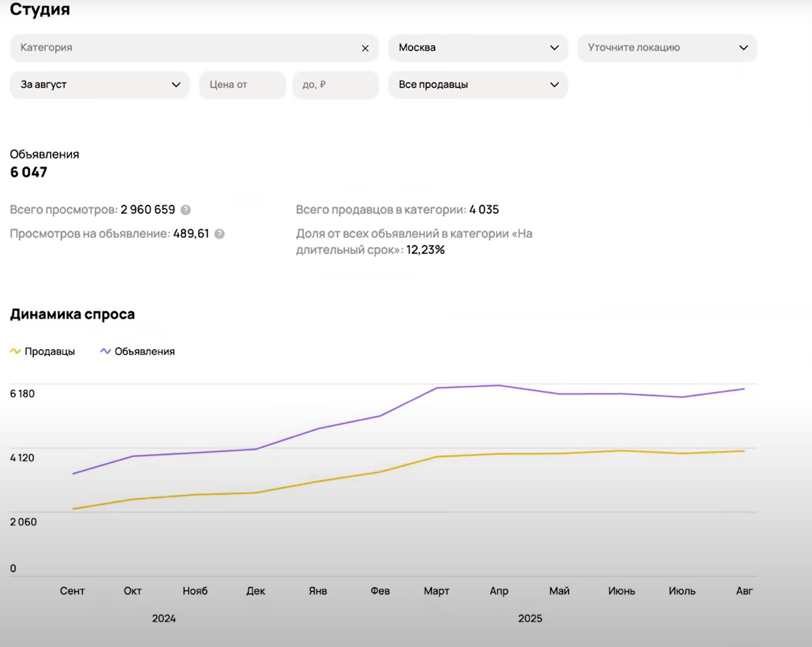Click the Янв month axis label

318,591
